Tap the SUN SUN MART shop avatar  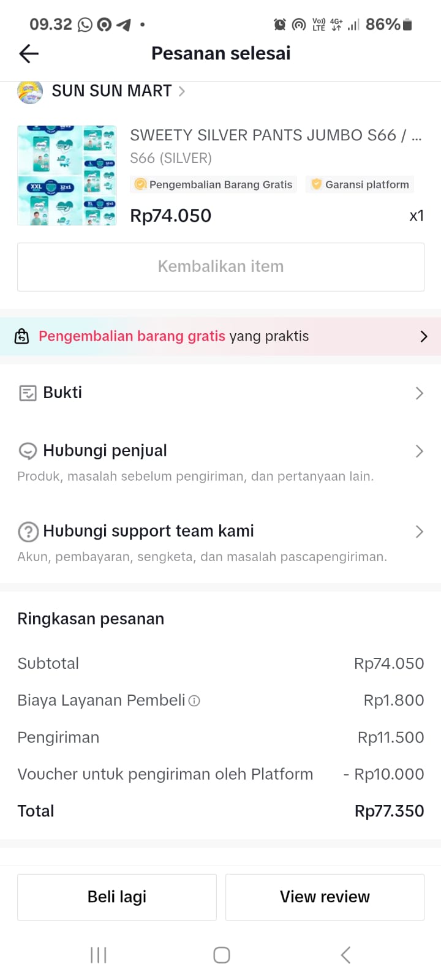pyautogui.click(x=30, y=92)
